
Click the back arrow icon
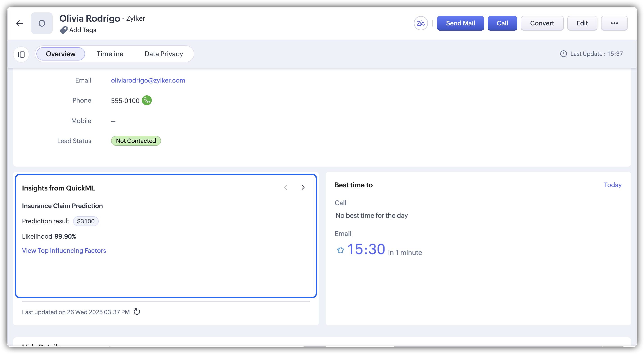tap(20, 23)
